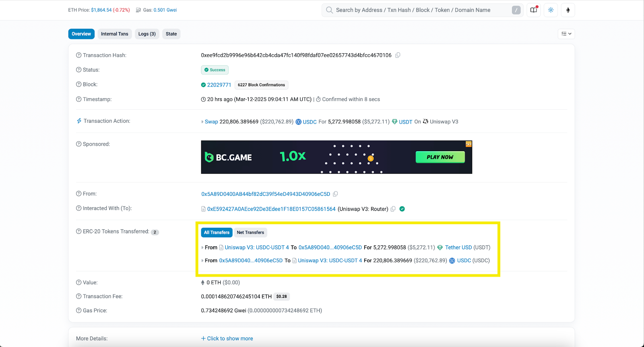Screen dimensions: 644x347
Task: Click the gas pump icon in header
Action: [138, 10]
